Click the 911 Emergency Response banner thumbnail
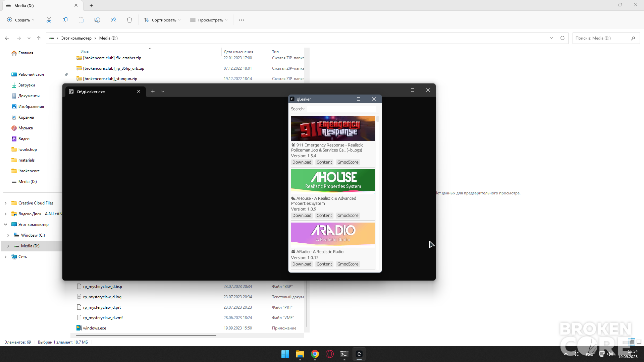The width and height of the screenshot is (644, 362). (x=333, y=128)
